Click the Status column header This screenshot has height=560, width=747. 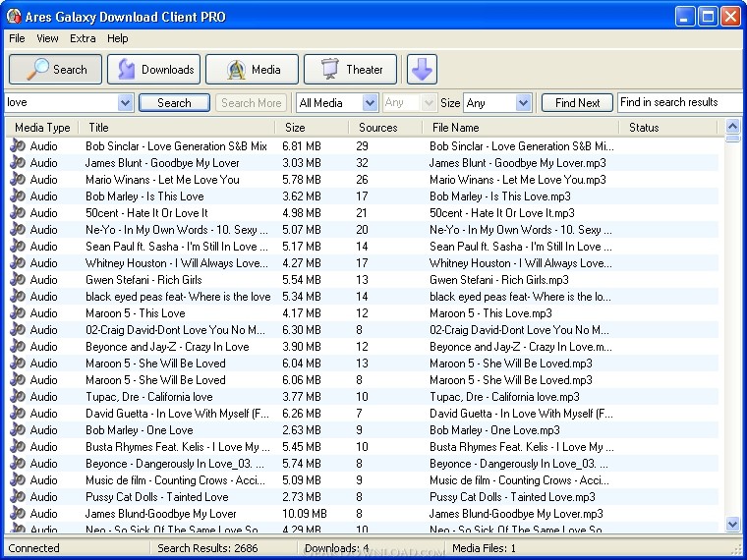click(668, 127)
